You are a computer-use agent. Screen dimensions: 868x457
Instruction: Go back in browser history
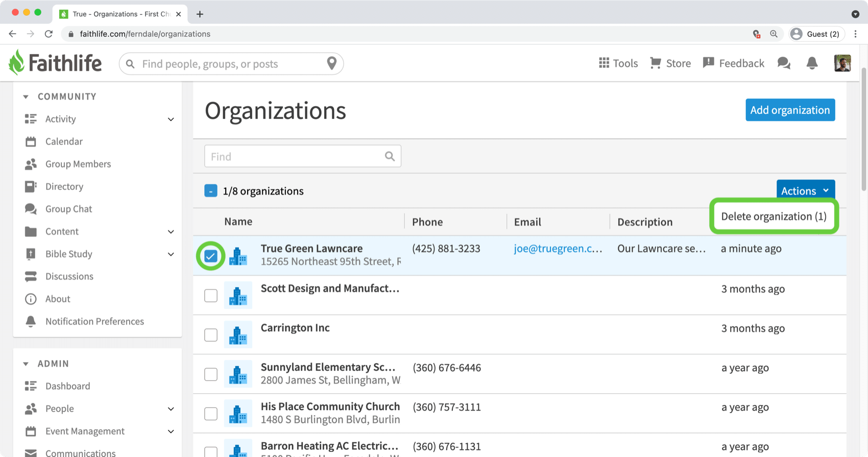[x=12, y=34]
